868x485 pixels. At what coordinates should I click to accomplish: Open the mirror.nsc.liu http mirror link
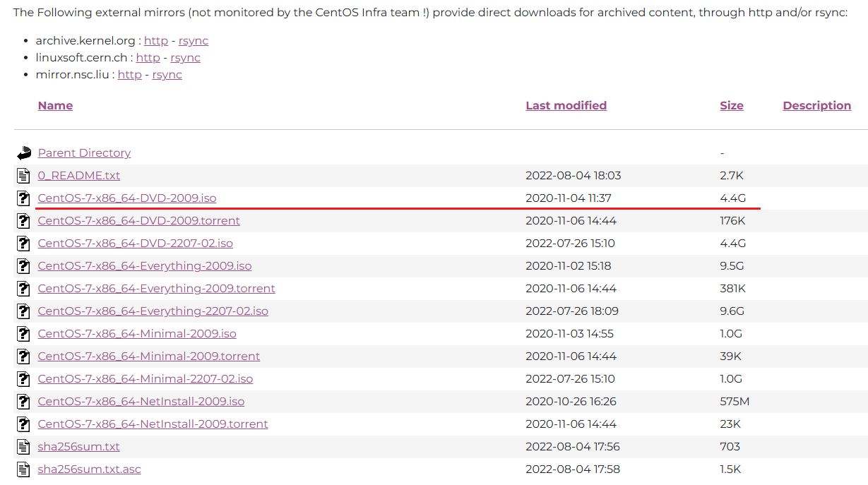click(130, 74)
